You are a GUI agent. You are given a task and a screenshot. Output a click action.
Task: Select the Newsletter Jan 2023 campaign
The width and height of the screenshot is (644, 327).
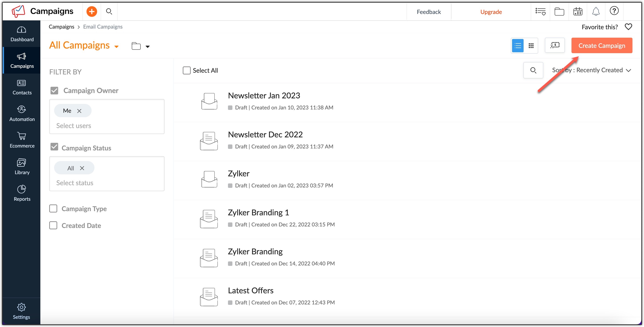pyautogui.click(x=264, y=95)
